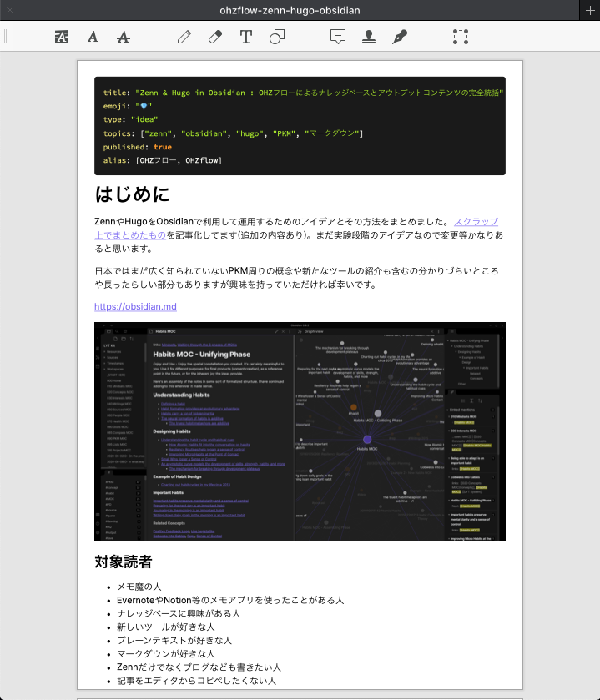
Task: Click the emoji line in the code block
Action: [x=128, y=106]
